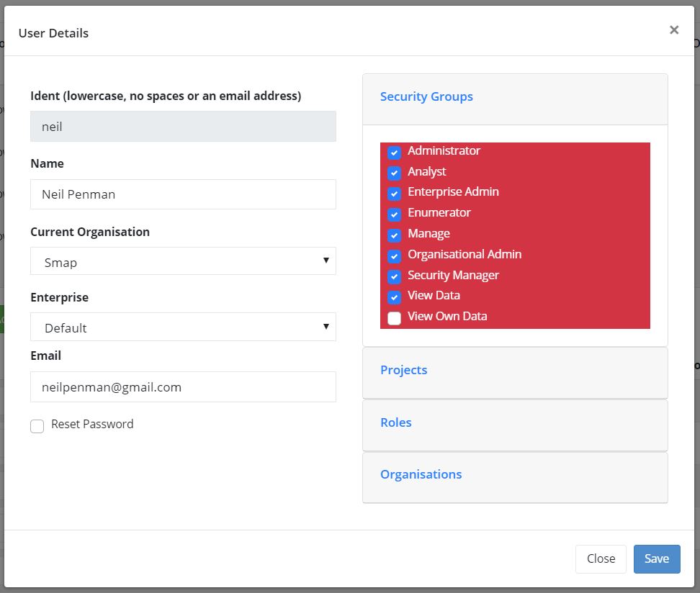Uncheck the Administrator security group

point(394,153)
